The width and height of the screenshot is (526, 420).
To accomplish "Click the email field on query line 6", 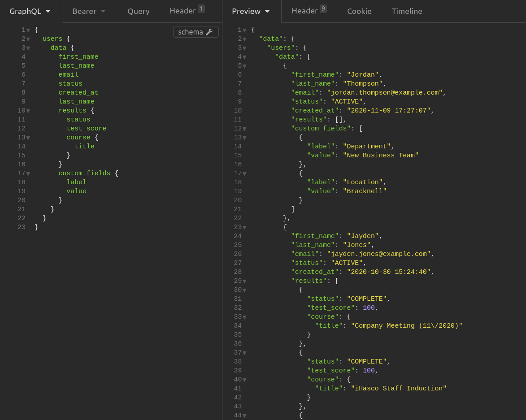I will pyautogui.click(x=69, y=74).
